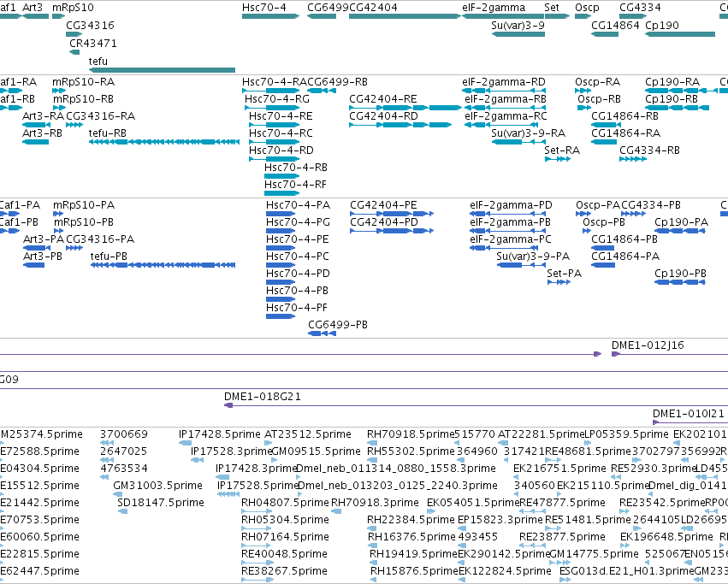Select transcript Hsc70-4-RG
The image size is (728, 584).
pos(272,108)
